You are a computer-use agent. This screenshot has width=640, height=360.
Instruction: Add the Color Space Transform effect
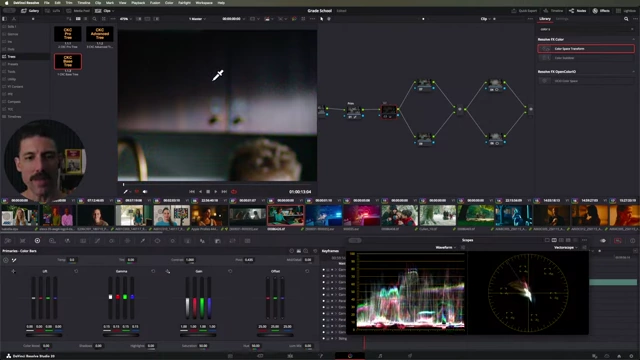586,49
